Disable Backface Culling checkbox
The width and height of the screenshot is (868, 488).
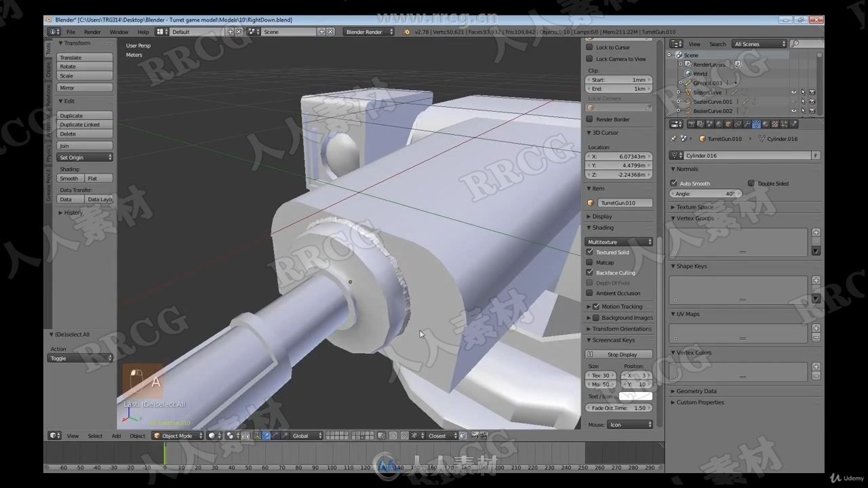pos(589,272)
